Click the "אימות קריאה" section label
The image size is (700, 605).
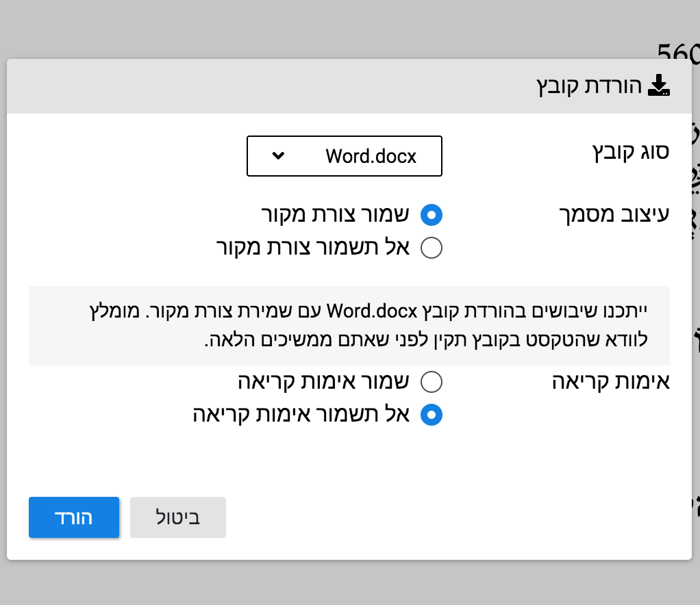coord(611,382)
